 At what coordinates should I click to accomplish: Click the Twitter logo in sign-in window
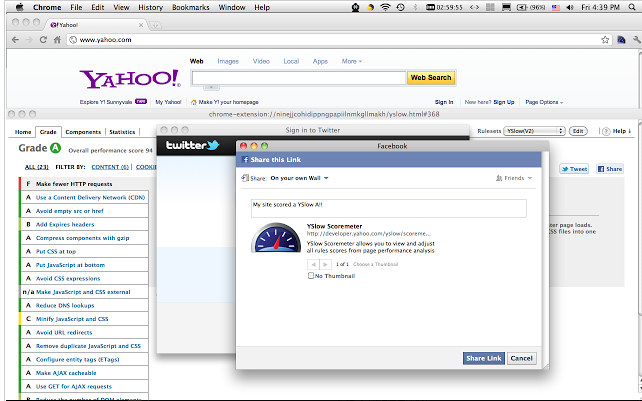point(192,145)
